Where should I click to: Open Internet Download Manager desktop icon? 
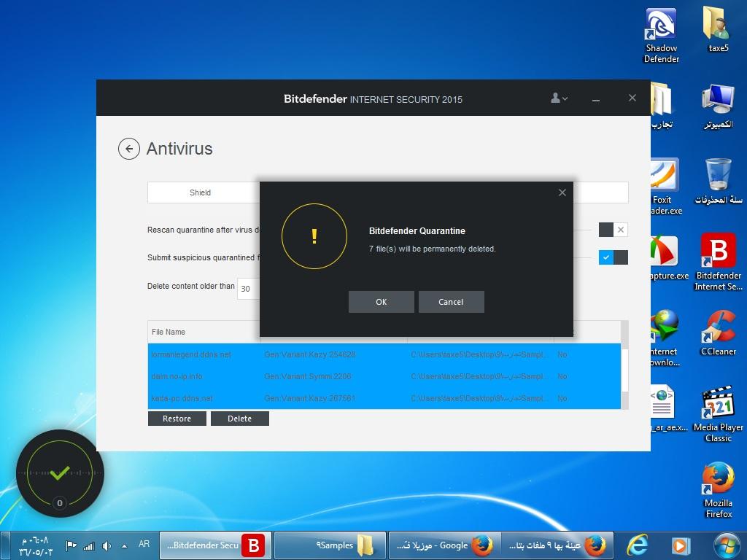point(665,338)
